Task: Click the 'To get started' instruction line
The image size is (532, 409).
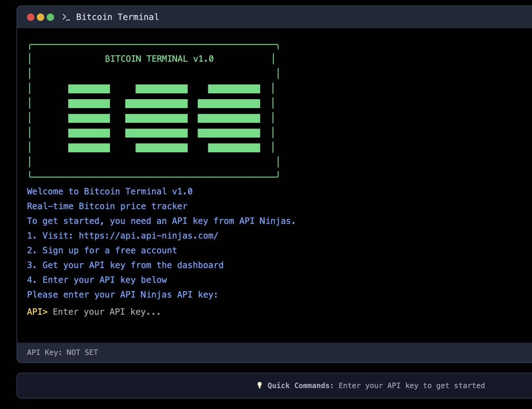Action: 161,221
